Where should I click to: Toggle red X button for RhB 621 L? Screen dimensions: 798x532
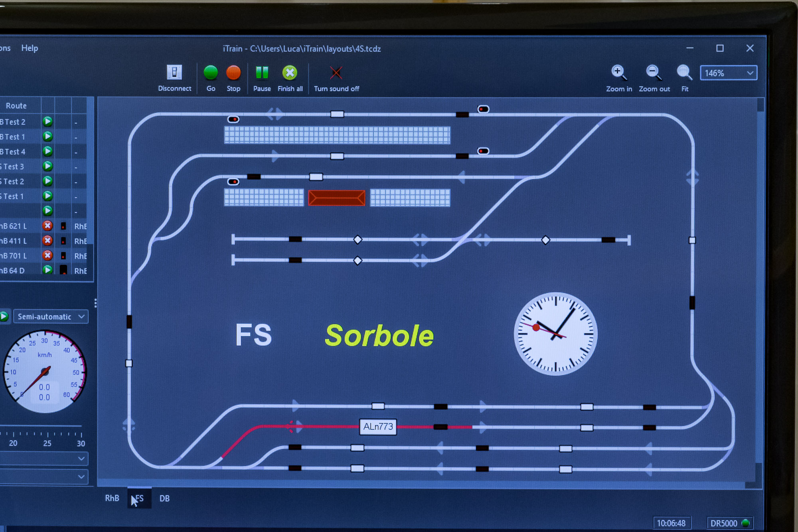[x=47, y=226]
